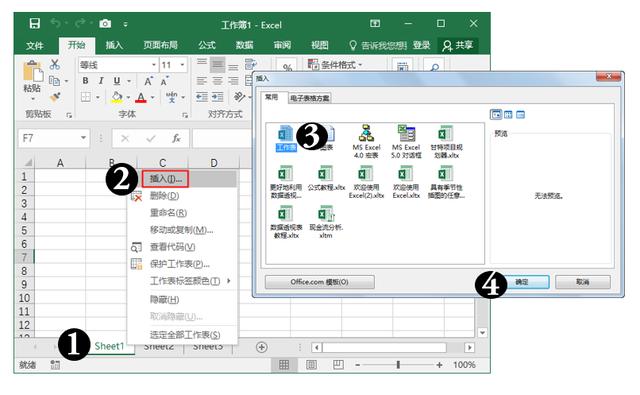This screenshot has height=395, width=640.
Task: Toggle middle align in alignment group
Action: [x=218, y=64]
